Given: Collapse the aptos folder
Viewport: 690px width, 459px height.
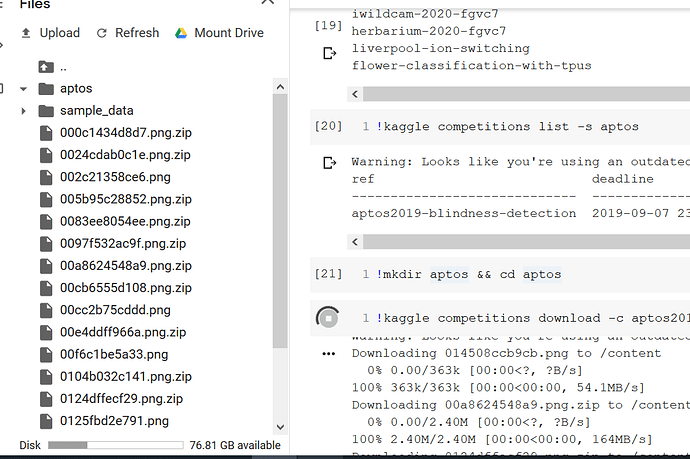Looking at the screenshot, I should (23, 89).
